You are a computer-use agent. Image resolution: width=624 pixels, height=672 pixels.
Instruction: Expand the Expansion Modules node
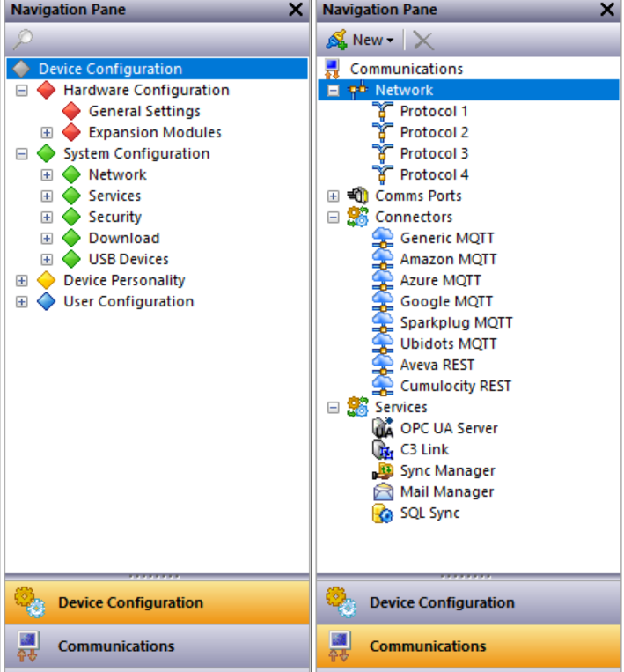[x=48, y=133]
